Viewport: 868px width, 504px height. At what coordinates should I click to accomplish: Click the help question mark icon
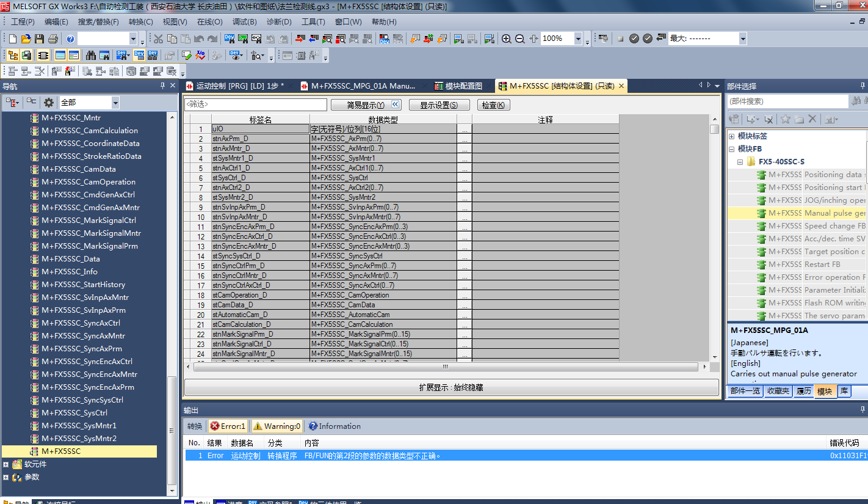coord(70,38)
